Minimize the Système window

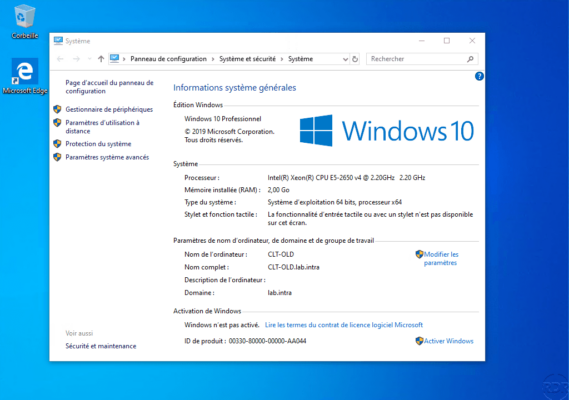coord(422,41)
